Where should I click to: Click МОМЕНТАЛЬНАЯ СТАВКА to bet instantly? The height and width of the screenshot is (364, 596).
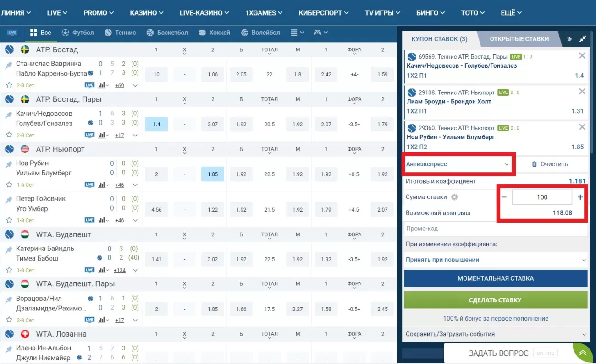(x=495, y=278)
